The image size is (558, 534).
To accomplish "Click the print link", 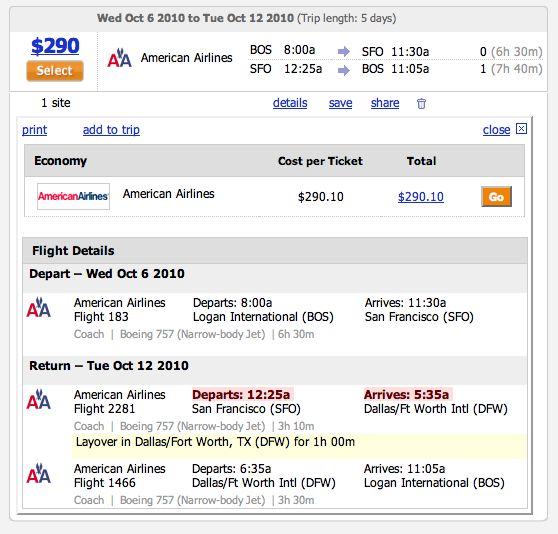I will pos(35,130).
